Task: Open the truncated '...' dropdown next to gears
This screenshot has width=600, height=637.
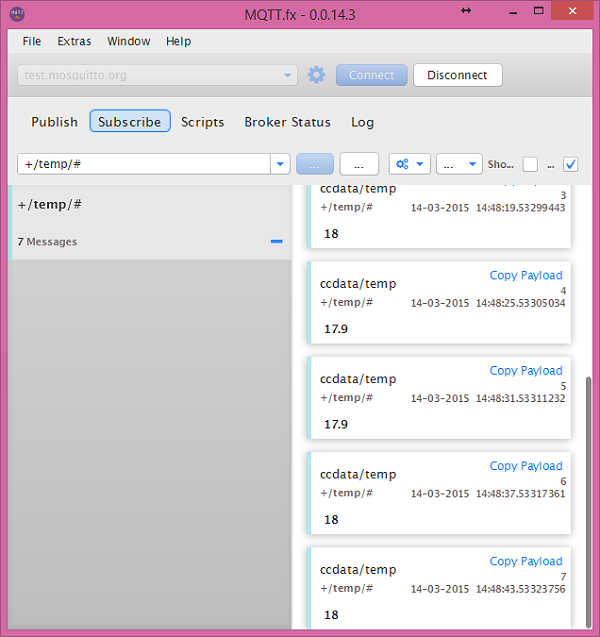Action: (459, 164)
